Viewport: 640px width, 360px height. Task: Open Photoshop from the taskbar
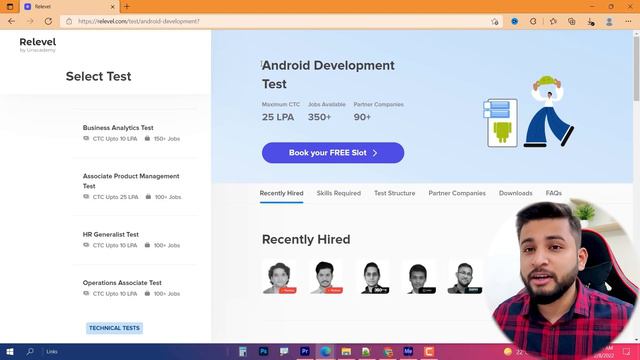[263, 351]
